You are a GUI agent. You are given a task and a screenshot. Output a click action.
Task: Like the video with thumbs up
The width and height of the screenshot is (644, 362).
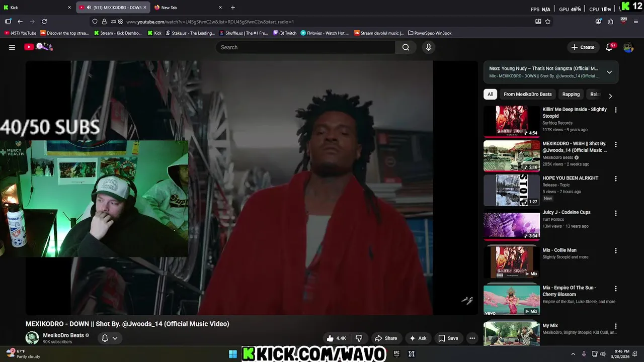[x=336, y=338]
